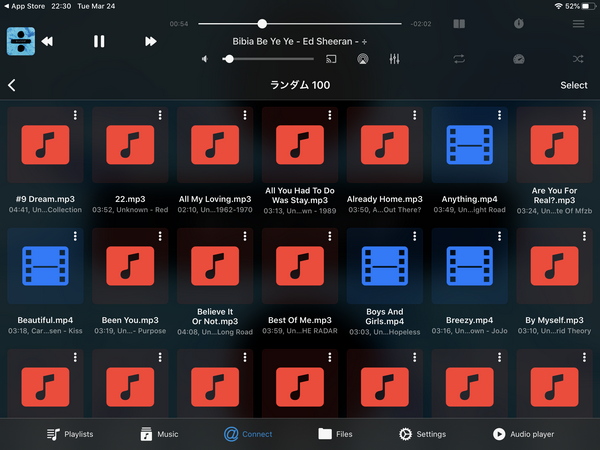Play the Already Home.mp3 music icon
Image resolution: width=600 pixels, height=450 pixels.
pos(385,145)
